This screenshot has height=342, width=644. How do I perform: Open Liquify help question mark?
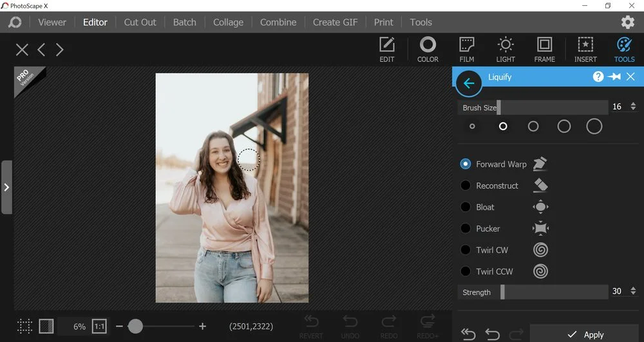click(x=598, y=77)
